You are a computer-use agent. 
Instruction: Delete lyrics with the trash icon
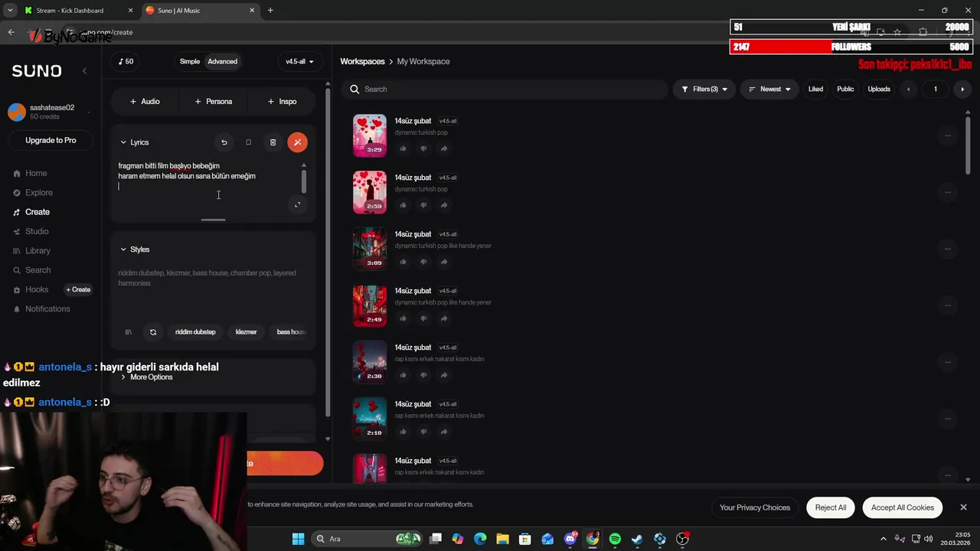273,142
